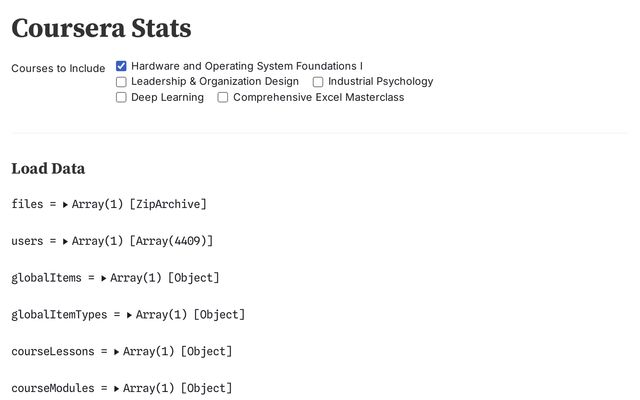Expand the files array triangle

click(x=65, y=205)
